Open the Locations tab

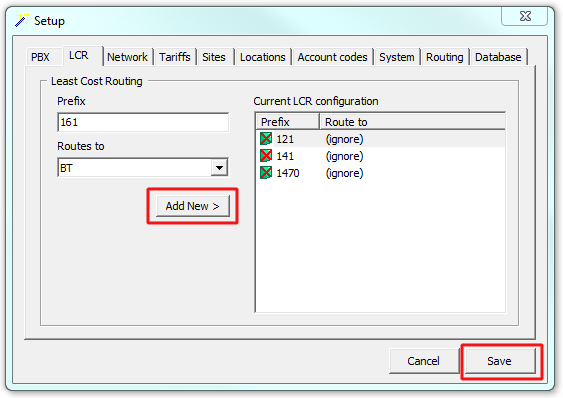263,57
